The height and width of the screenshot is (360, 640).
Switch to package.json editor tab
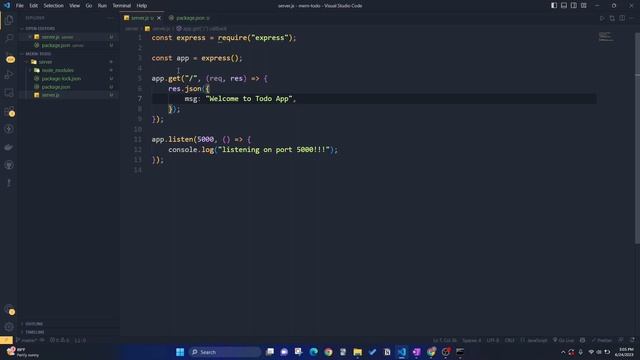[x=189, y=18]
